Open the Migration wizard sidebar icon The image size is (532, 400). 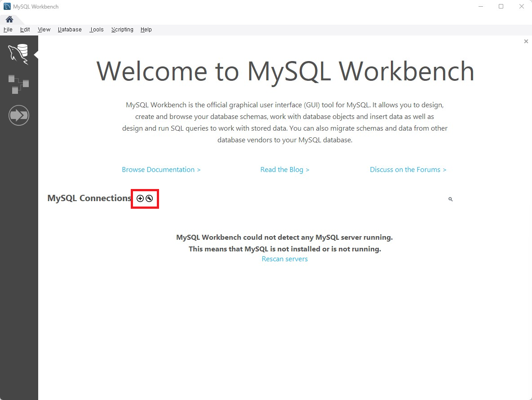(19, 115)
